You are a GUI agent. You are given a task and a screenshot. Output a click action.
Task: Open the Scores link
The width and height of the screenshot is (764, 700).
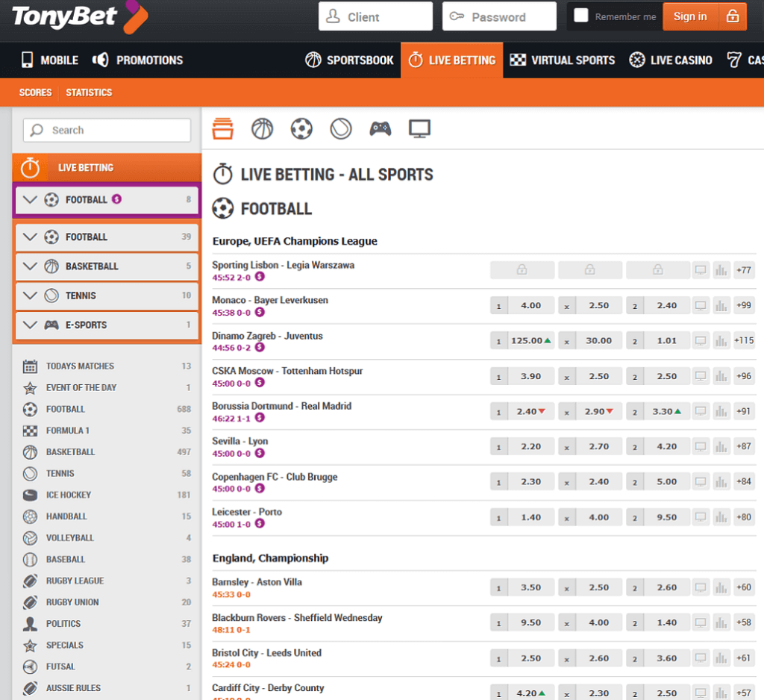click(x=35, y=93)
